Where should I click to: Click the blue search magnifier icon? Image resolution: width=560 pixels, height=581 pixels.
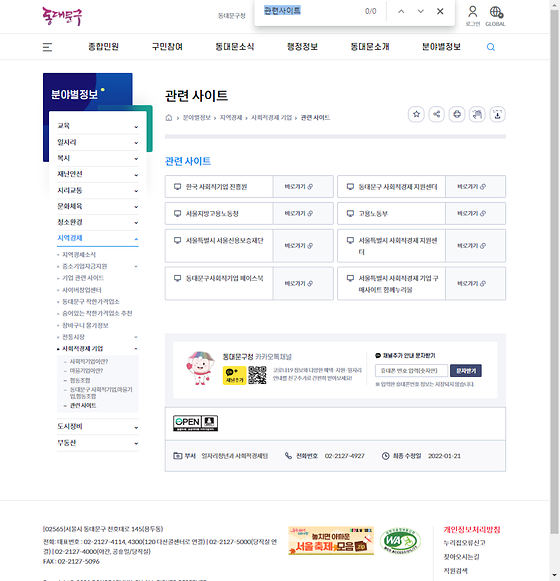[x=491, y=47]
